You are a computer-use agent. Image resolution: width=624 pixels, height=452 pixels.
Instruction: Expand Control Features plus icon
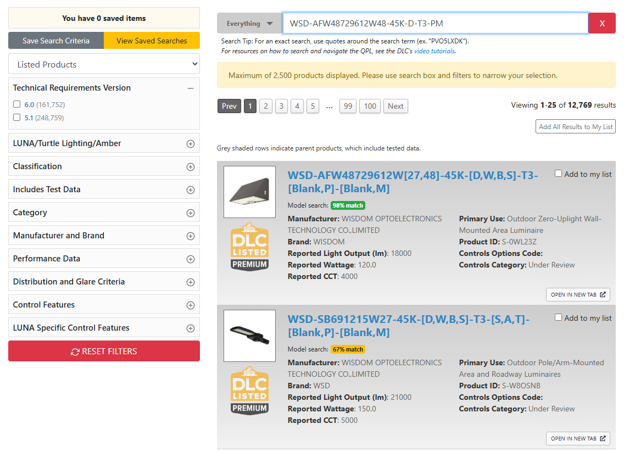pos(191,305)
